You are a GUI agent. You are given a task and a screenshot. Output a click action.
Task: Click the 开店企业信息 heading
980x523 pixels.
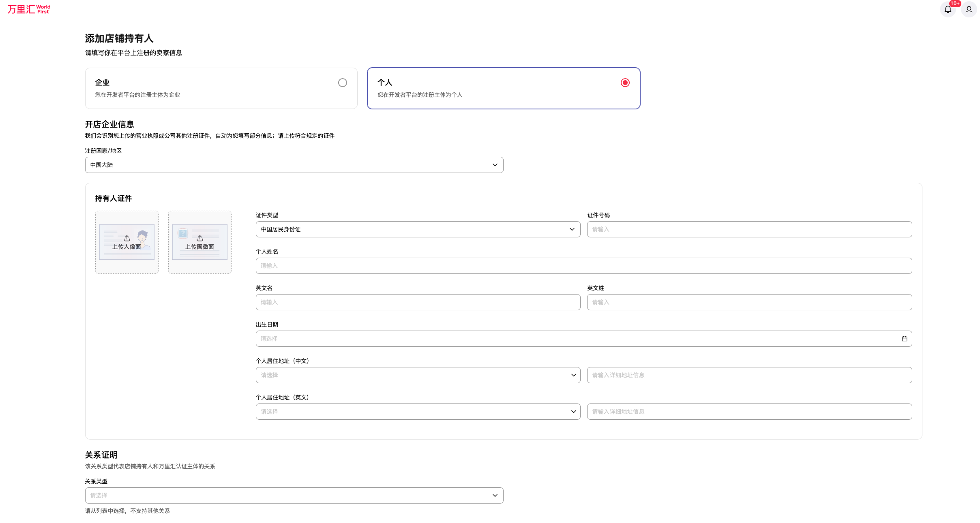pos(109,124)
